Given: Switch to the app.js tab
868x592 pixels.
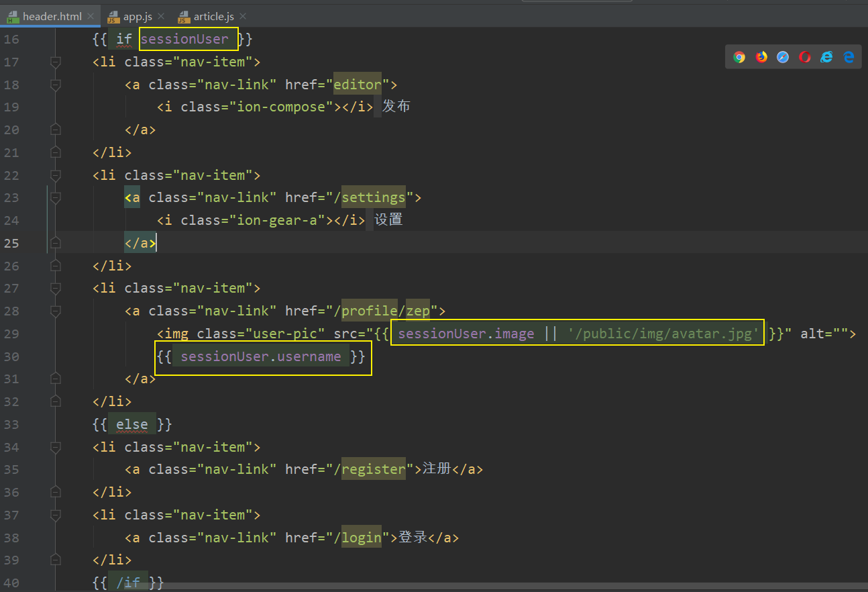Looking at the screenshot, I should point(138,16).
